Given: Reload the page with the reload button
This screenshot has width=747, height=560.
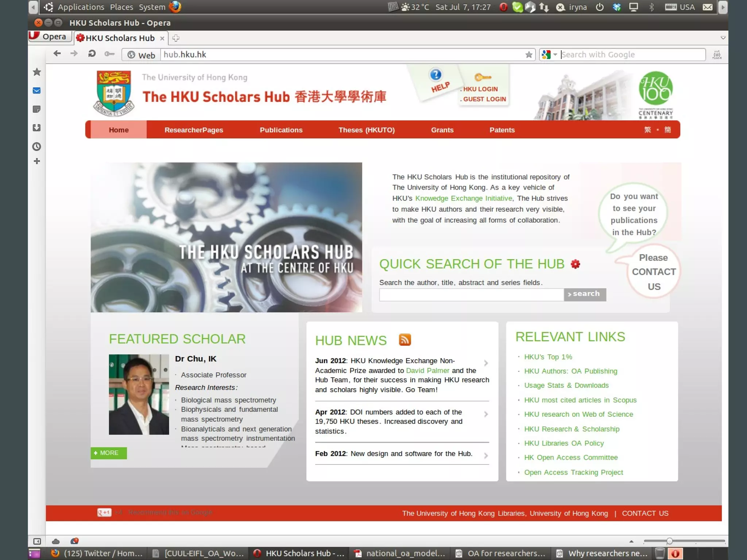Looking at the screenshot, I should pyautogui.click(x=92, y=54).
